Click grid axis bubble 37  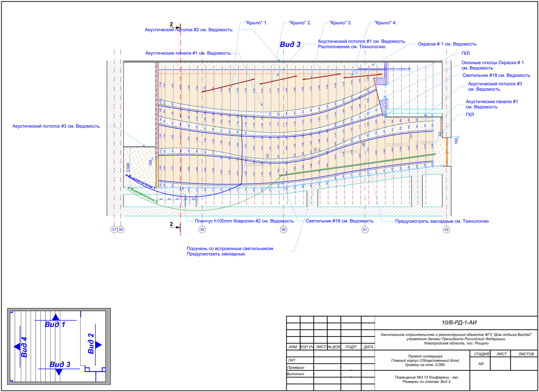[114, 229]
